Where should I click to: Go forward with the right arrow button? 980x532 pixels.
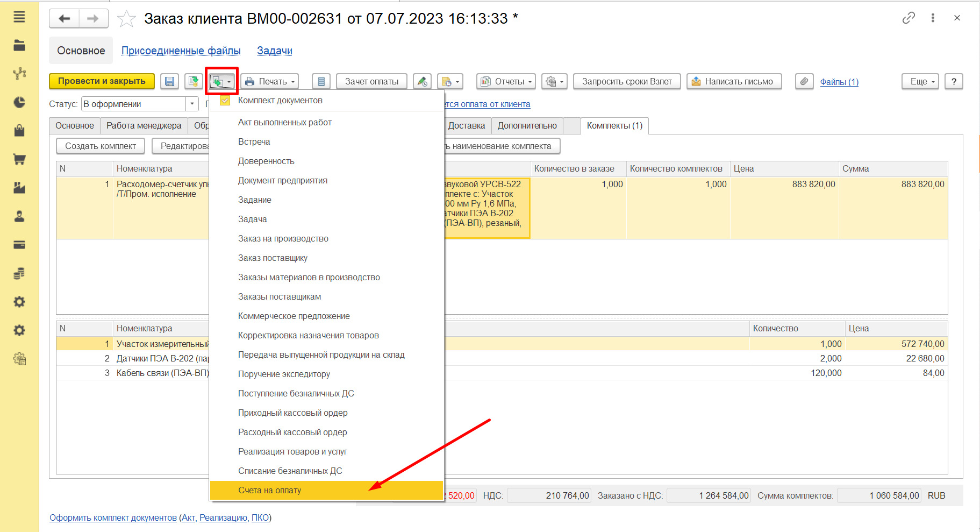94,19
